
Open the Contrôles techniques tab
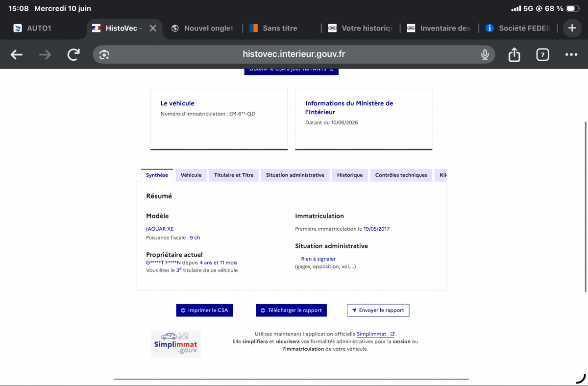(401, 175)
